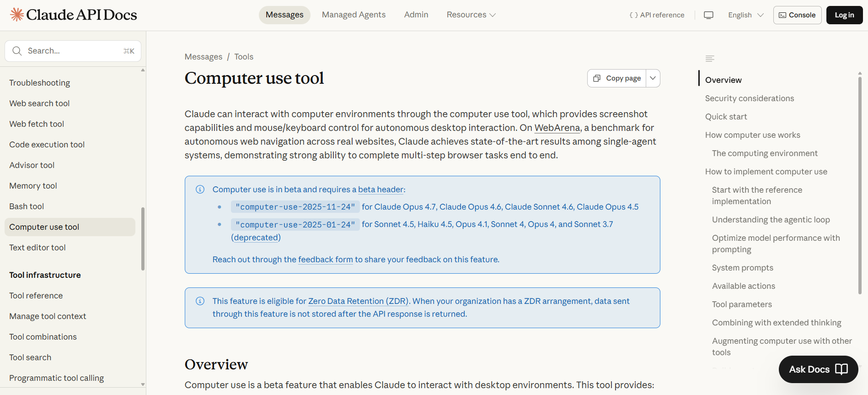Click the Tools breadcrumb link
The image size is (868, 395).
pos(244,57)
